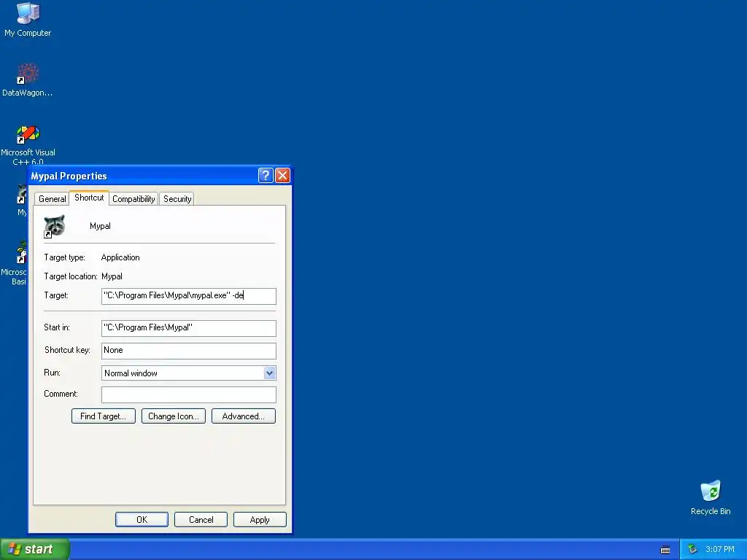The height and width of the screenshot is (560, 747).
Task: Click the taskbar clock showing 3:07 PM
Action: (720, 549)
